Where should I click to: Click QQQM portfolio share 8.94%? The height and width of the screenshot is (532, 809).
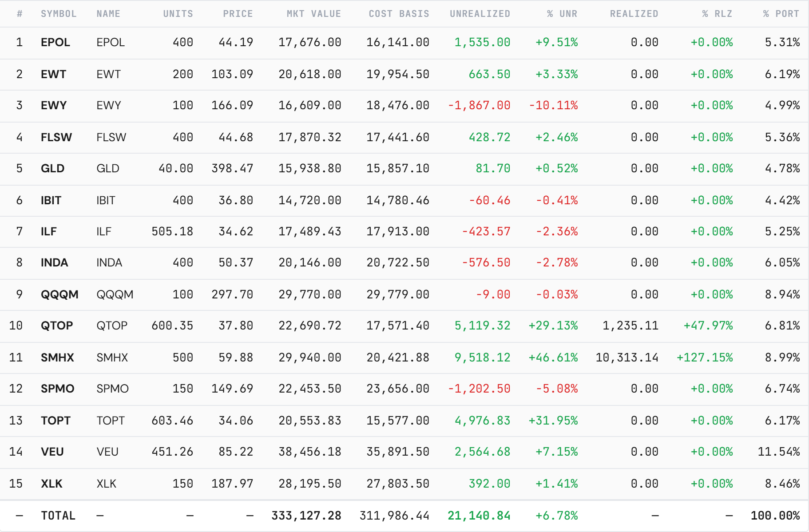(x=782, y=294)
